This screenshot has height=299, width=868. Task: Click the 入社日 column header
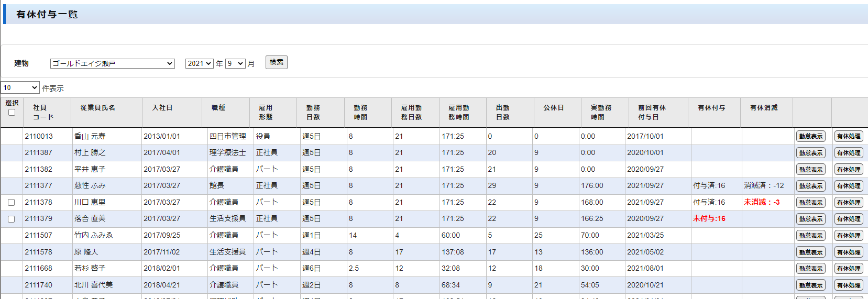click(x=162, y=108)
